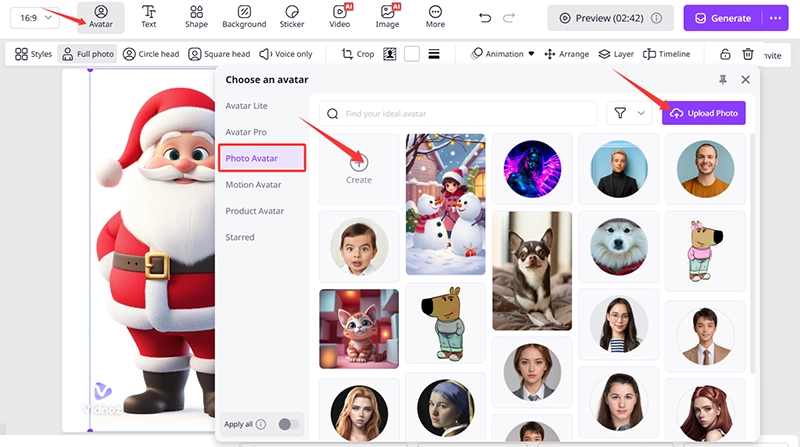800x447 pixels.
Task: Switch to the Motion Avatar tab
Action: [253, 184]
